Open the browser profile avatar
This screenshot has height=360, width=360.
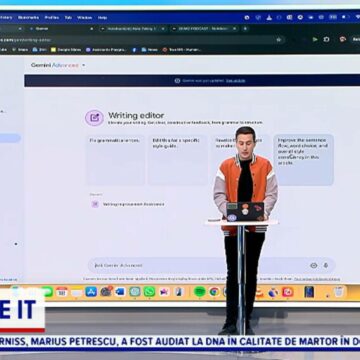pos(342,39)
